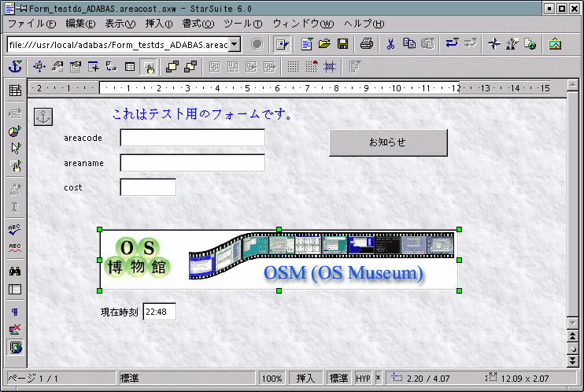Click the areaname text field
This screenshot has width=584, height=392.
point(193,163)
